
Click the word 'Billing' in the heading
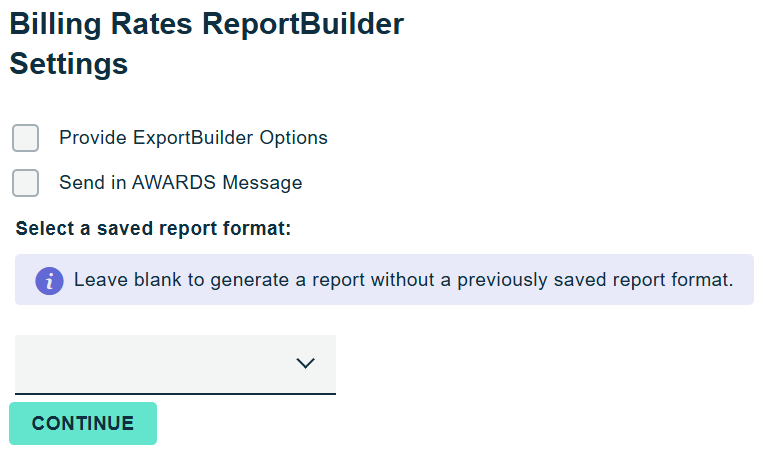[49, 25]
